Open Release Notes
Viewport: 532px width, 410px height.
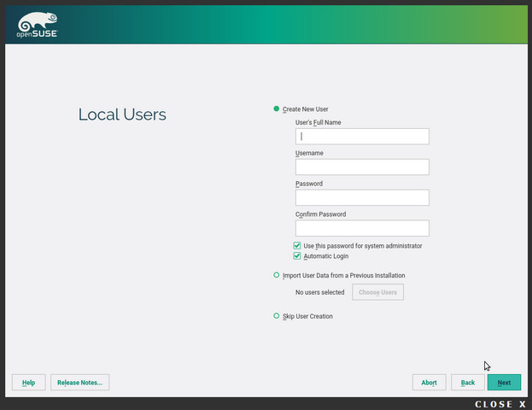[x=79, y=383]
